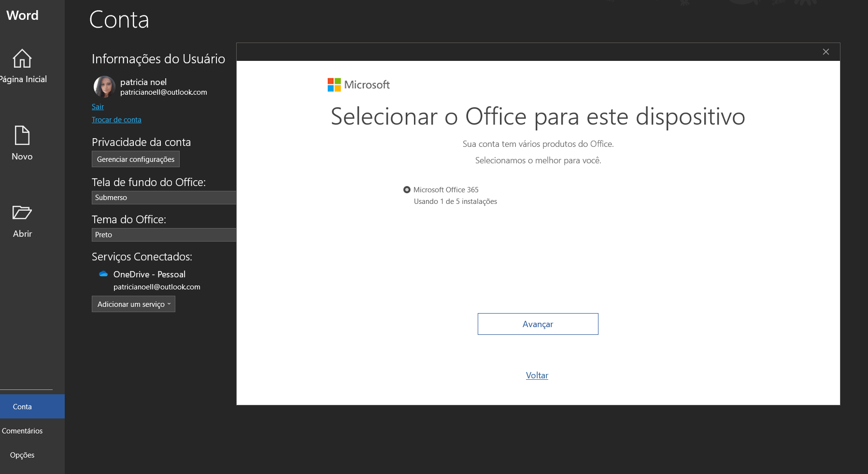Open Opções in the sidebar
Image resolution: width=868 pixels, height=474 pixels.
coord(22,455)
